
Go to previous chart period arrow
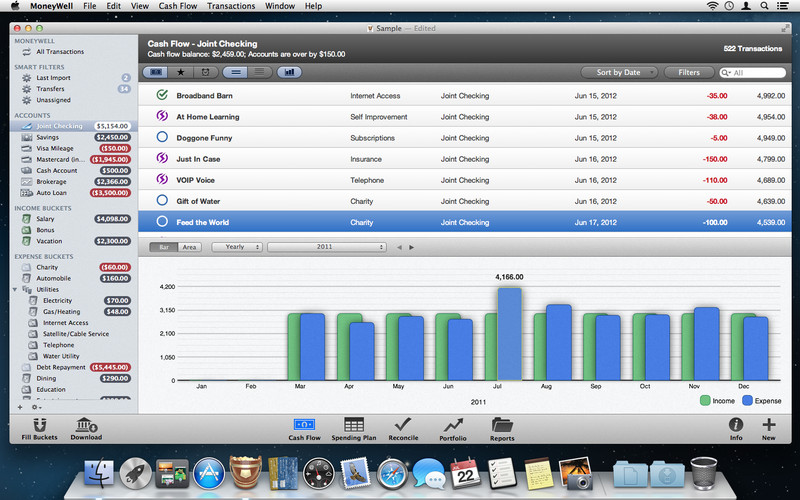tap(399, 247)
